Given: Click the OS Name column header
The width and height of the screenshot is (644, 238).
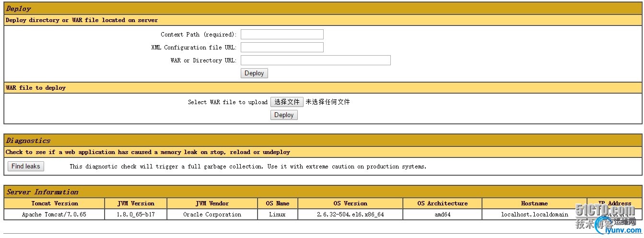Looking at the screenshot, I should tap(278, 203).
